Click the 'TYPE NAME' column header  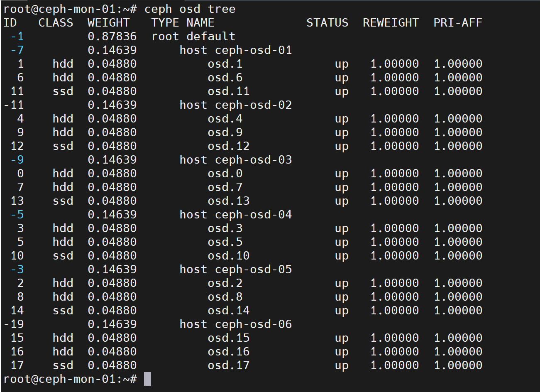click(183, 22)
